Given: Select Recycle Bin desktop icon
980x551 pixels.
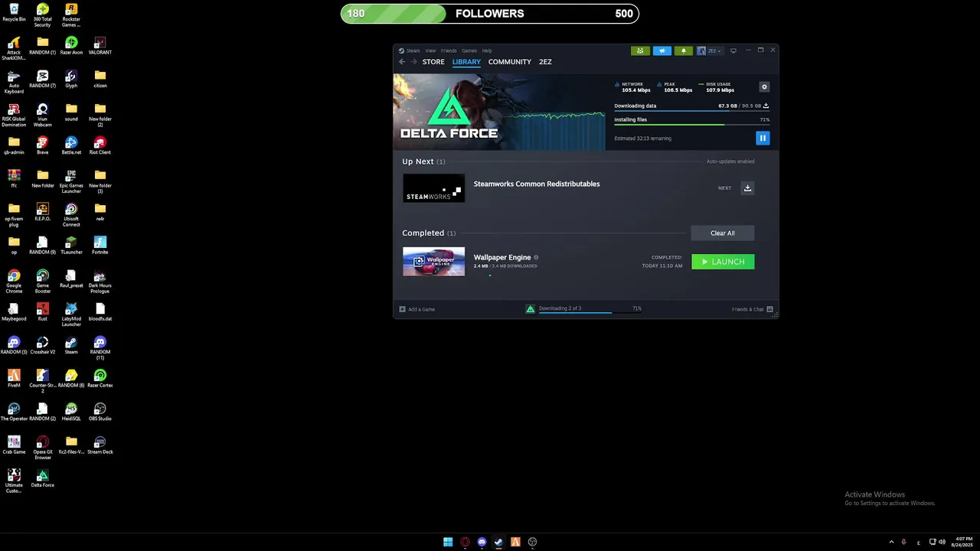Looking at the screenshot, I should (14, 13).
